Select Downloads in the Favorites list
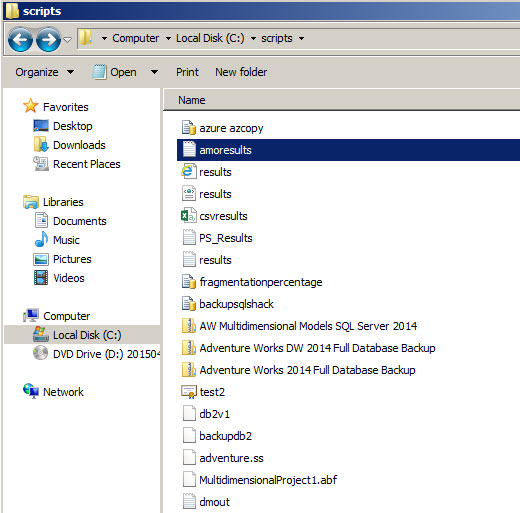Viewport: 520px width, 513px height. click(79, 145)
